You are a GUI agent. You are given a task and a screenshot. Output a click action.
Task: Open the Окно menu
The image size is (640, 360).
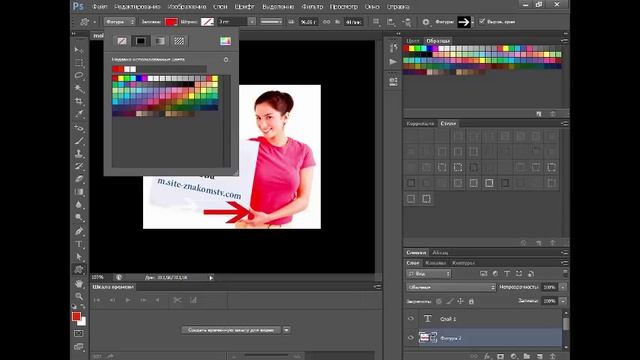(372, 7)
